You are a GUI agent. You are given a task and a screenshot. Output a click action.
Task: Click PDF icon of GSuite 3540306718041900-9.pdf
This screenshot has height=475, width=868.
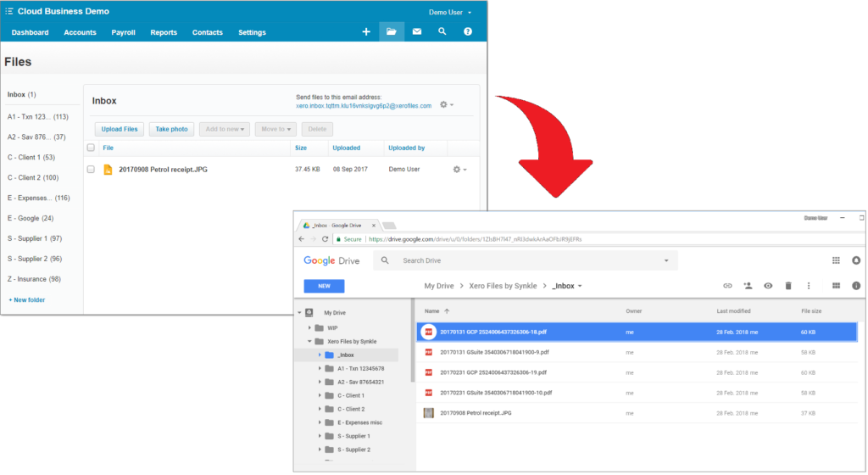pyautogui.click(x=428, y=352)
